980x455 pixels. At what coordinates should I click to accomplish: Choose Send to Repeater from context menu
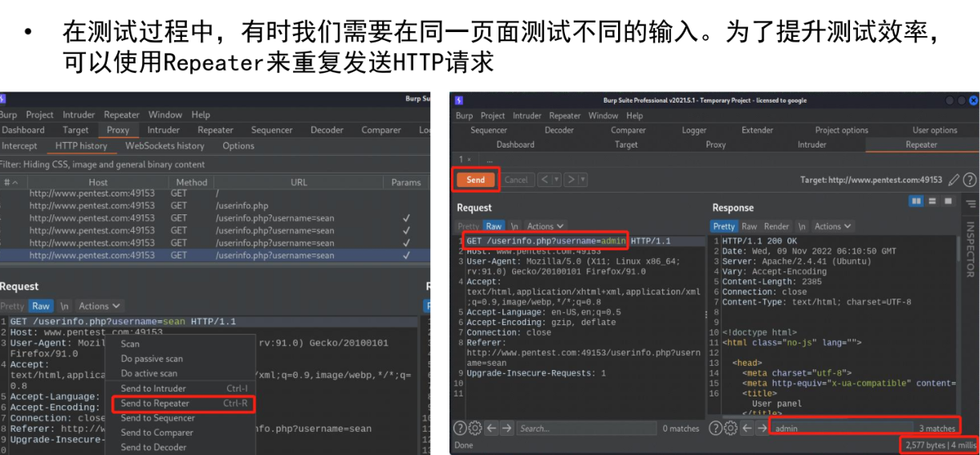181,404
